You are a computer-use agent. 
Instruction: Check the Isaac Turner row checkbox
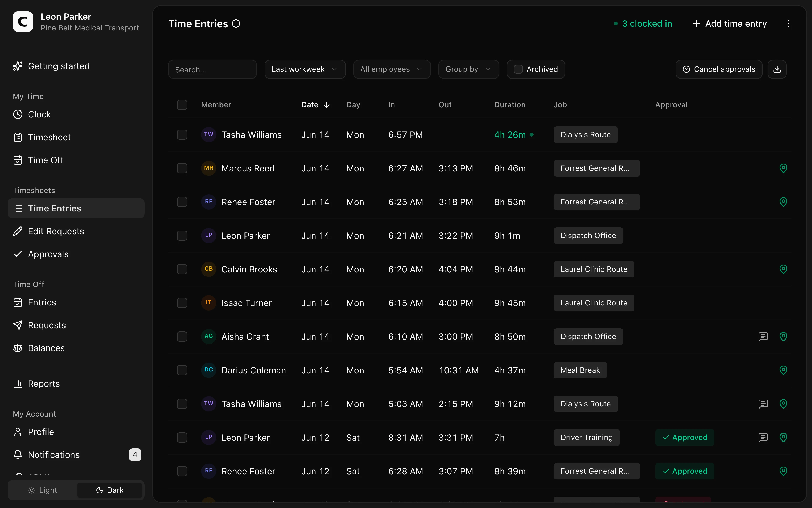coord(182,303)
